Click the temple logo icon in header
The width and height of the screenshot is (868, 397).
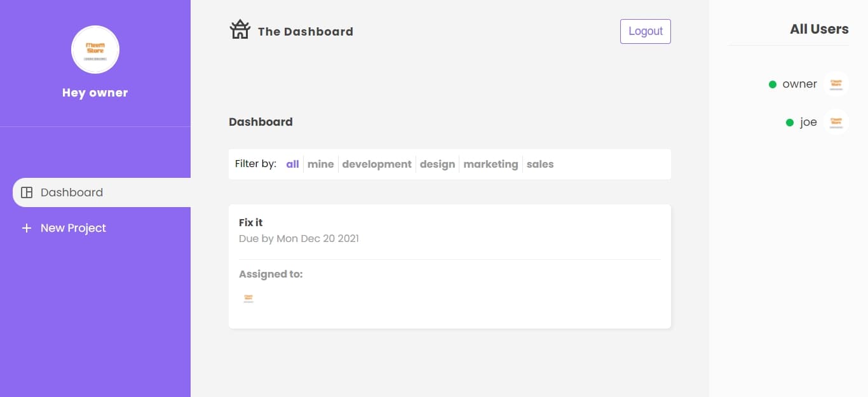pos(240,29)
